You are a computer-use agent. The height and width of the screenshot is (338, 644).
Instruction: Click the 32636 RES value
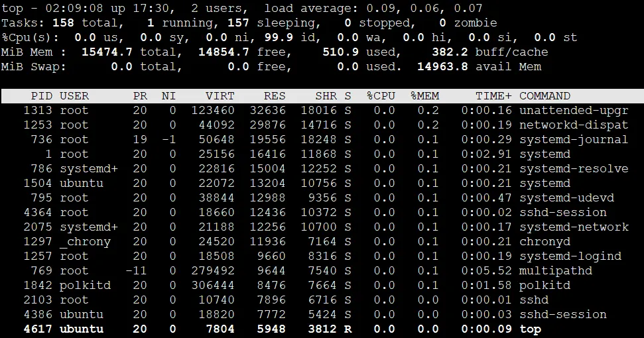pyautogui.click(x=267, y=111)
